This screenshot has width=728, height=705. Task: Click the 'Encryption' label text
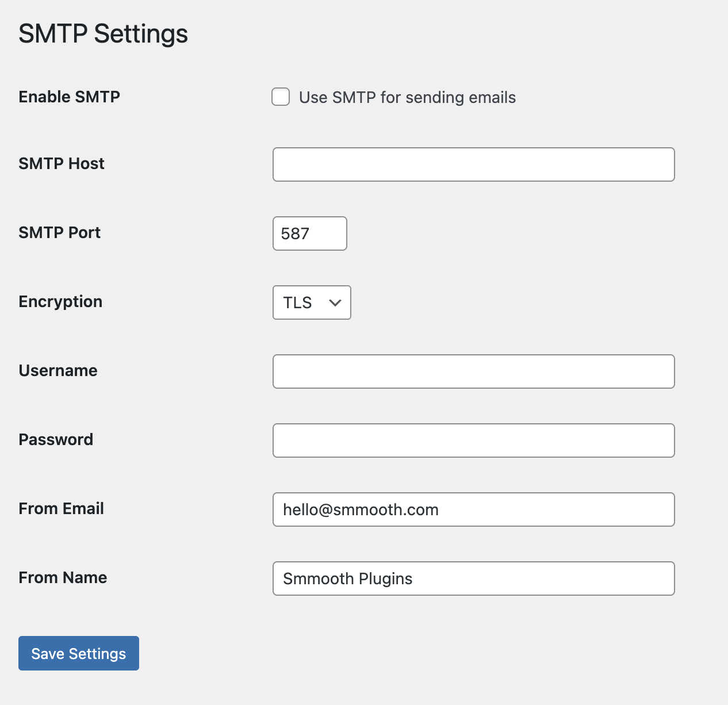pos(60,302)
